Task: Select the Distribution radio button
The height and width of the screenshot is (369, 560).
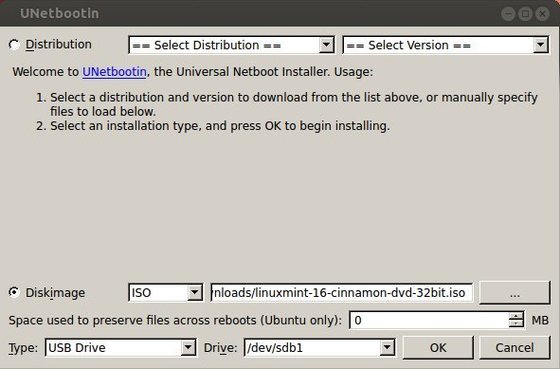Action: 14,45
